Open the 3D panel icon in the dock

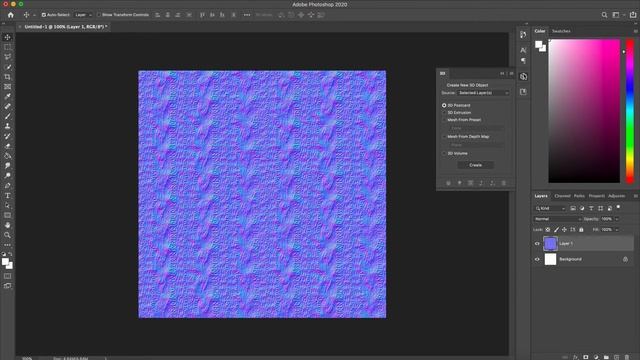coord(524,76)
